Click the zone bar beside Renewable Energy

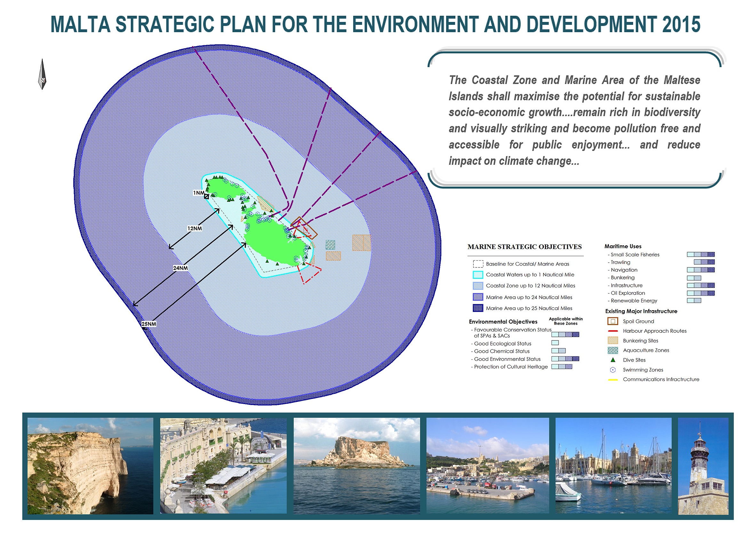click(x=694, y=300)
